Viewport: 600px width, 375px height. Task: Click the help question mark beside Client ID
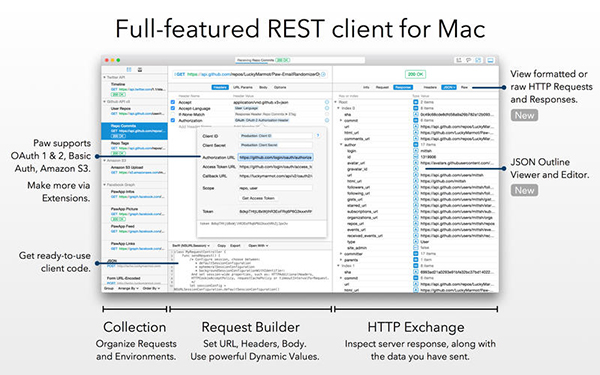coord(318,135)
